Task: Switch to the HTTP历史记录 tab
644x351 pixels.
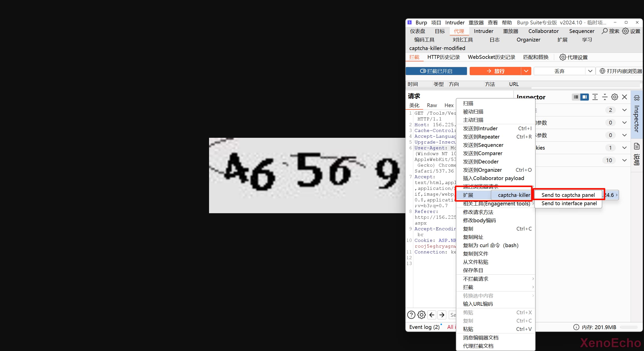Action: 444,57
